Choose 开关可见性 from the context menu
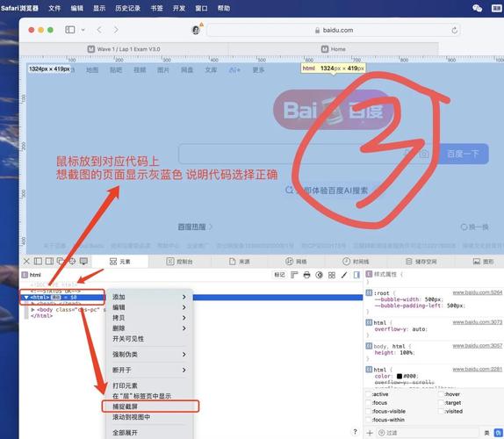Viewport: 504px width, 439px height. (x=150, y=339)
